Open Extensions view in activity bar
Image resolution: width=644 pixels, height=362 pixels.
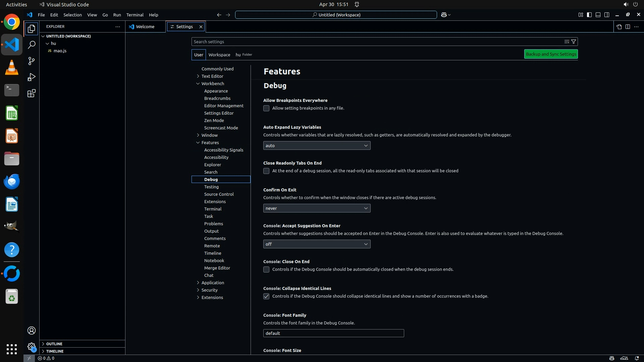[32, 93]
